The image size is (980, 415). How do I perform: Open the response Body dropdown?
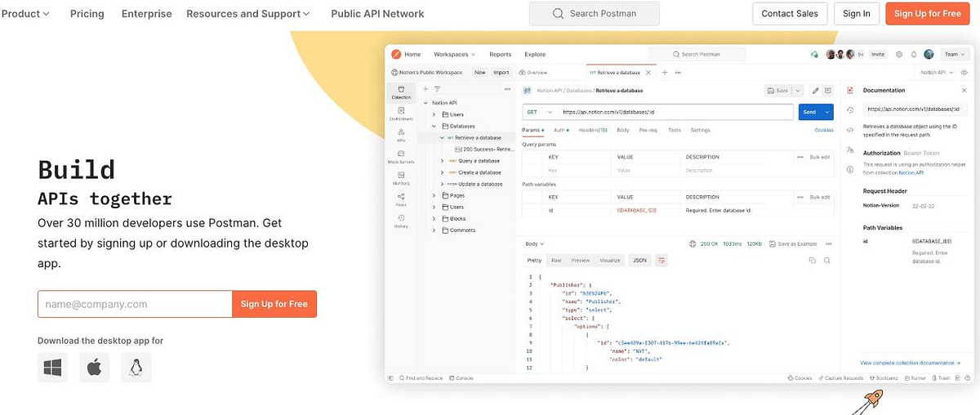(535, 243)
